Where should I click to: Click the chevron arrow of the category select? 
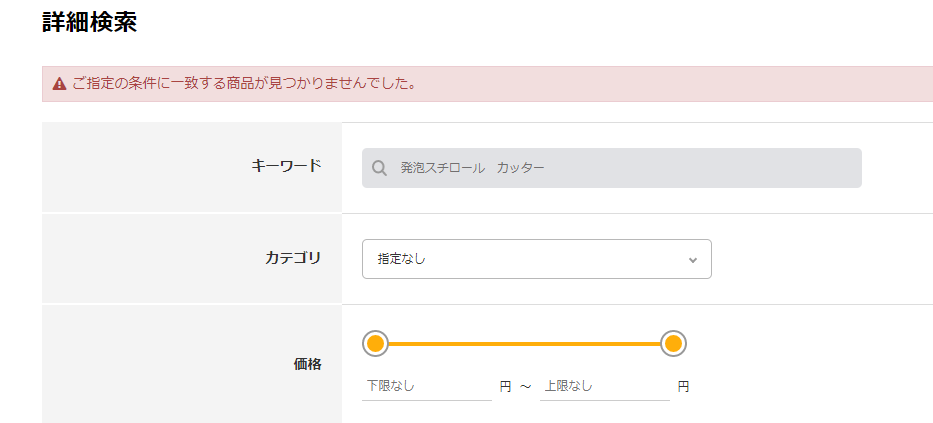coord(693,260)
